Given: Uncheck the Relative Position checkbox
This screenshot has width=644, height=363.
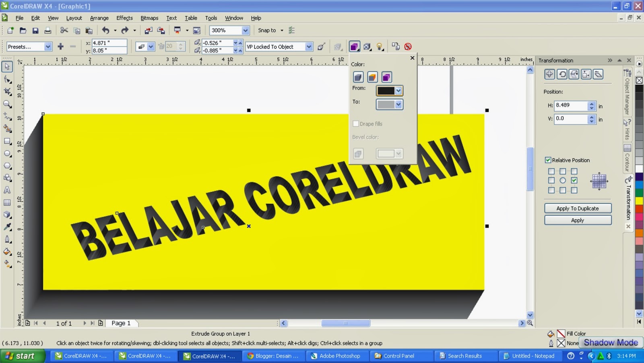Looking at the screenshot, I should (548, 160).
